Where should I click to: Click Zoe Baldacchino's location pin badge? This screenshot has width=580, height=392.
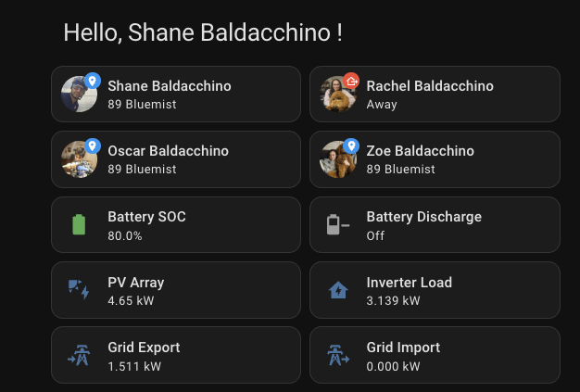pyautogui.click(x=351, y=146)
